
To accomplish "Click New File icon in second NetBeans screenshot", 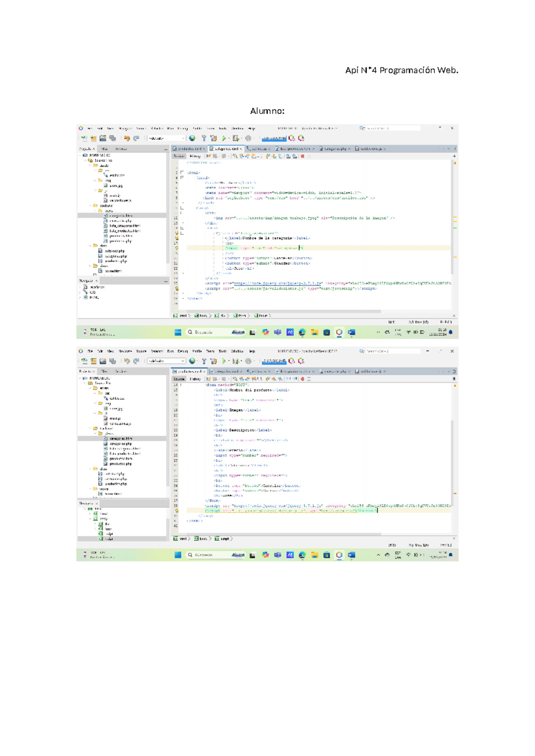I will coord(84,361).
